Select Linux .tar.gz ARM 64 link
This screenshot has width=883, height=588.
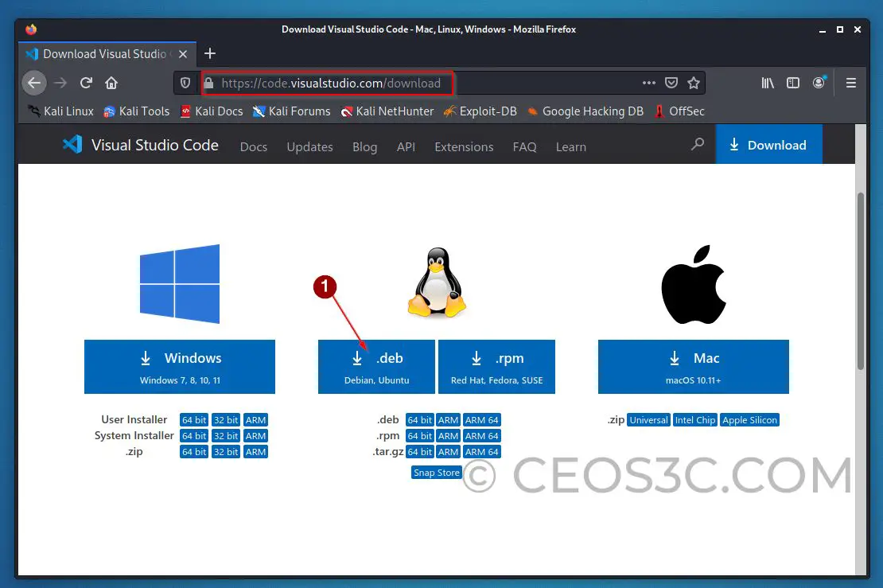point(481,452)
